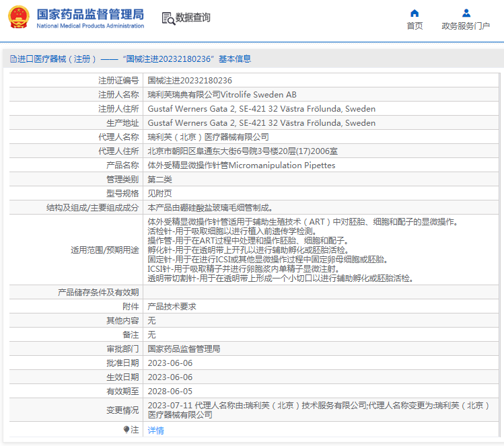Viewport: 504px width, 446px height.
Task: Click the 审批部门 value 国家药品监督管理局
Action: click(184, 349)
